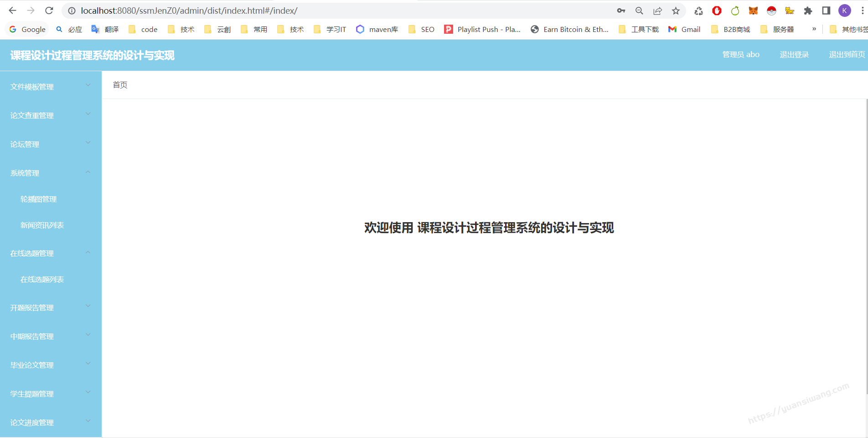Viewport: 868px width, 438px height.
Task: Open the 翻译 bookmark
Action: [x=105, y=29]
